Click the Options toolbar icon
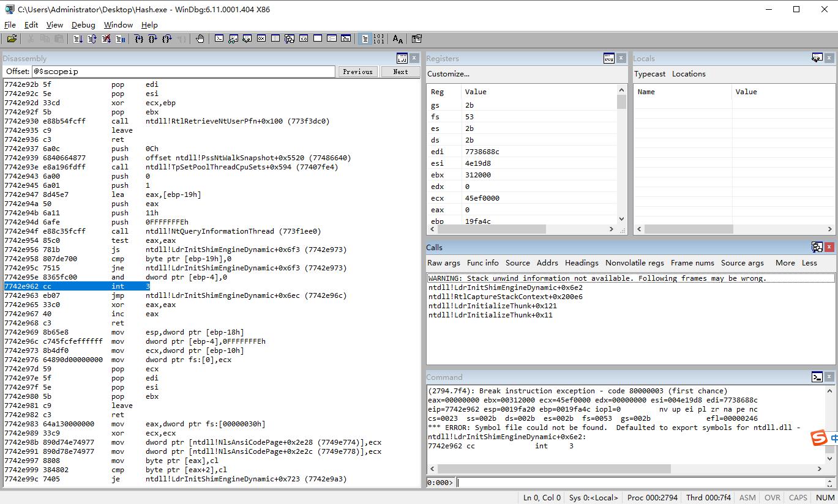This screenshot has height=504, width=838. pos(417,39)
